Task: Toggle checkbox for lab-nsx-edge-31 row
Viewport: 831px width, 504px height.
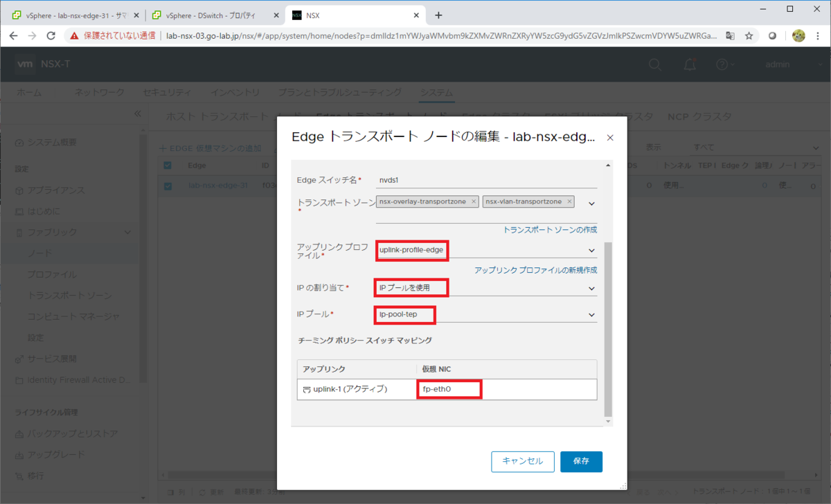Action: point(168,186)
